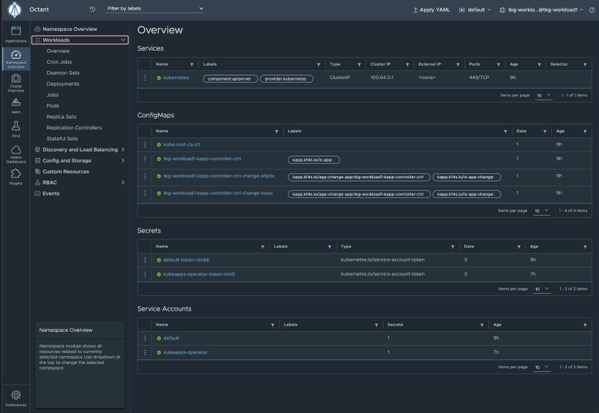Image resolution: width=599 pixels, height=413 pixels.
Task: Select the Namespace Overview sidebar module
Action: click(16, 58)
